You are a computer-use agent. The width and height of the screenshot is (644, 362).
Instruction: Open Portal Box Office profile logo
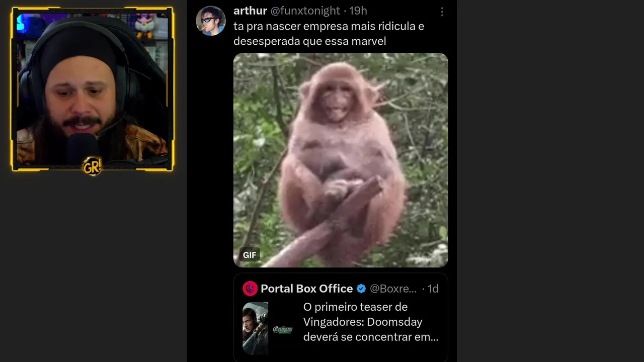pyautogui.click(x=250, y=289)
